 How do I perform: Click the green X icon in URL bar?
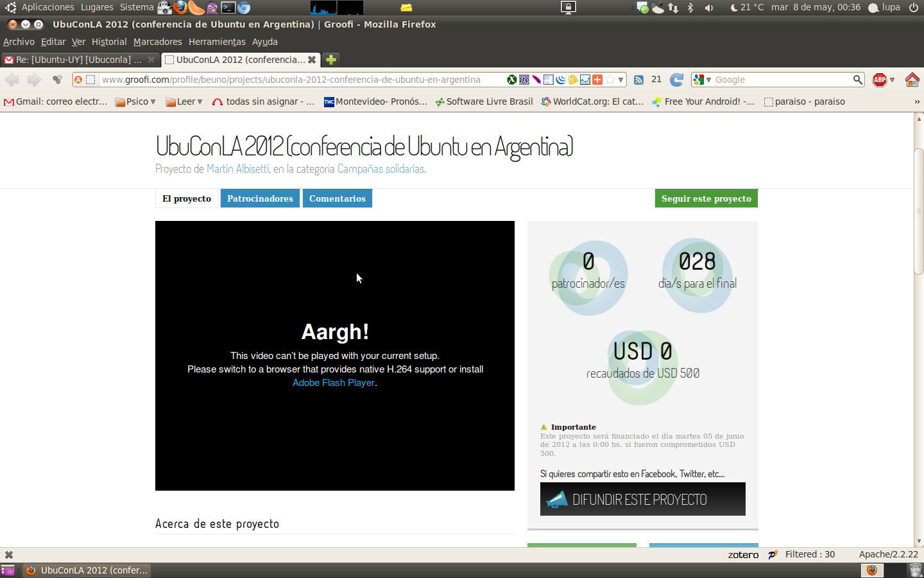[x=512, y=80]
